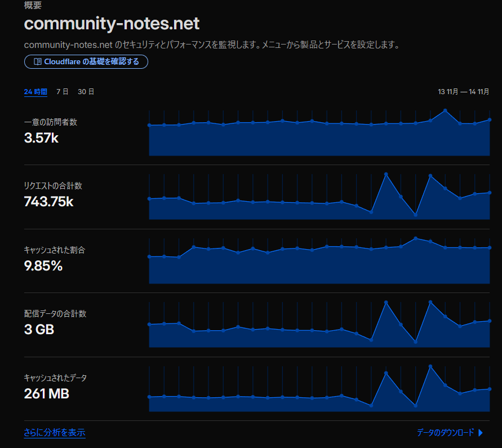Click the highest point in cached data chart

(x=430, y=366)
